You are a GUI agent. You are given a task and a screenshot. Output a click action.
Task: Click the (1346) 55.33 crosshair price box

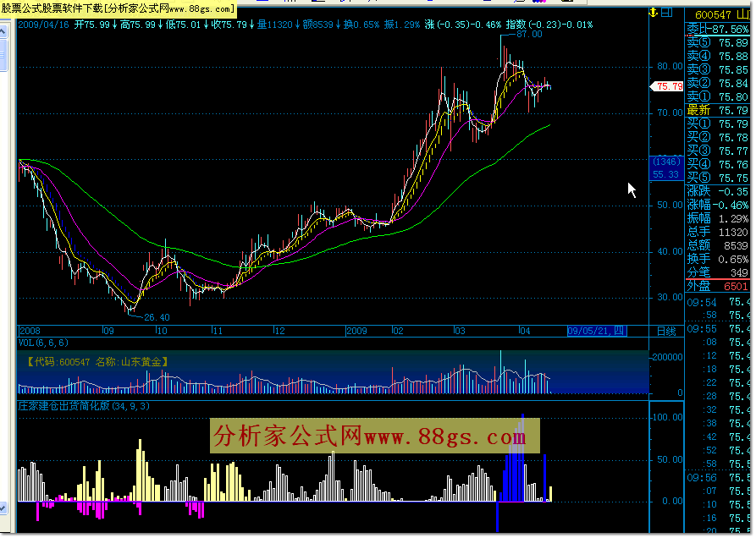667,168
